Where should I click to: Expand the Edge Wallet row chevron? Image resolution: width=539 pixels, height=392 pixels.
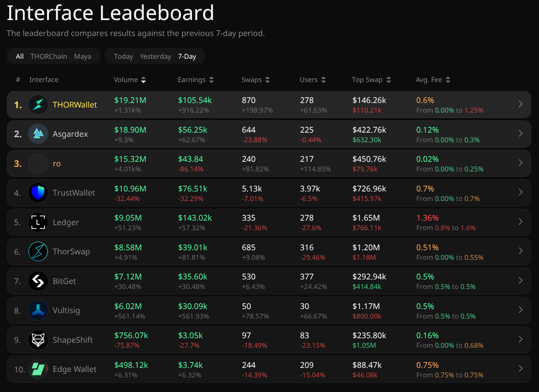(x=520, y=368)
